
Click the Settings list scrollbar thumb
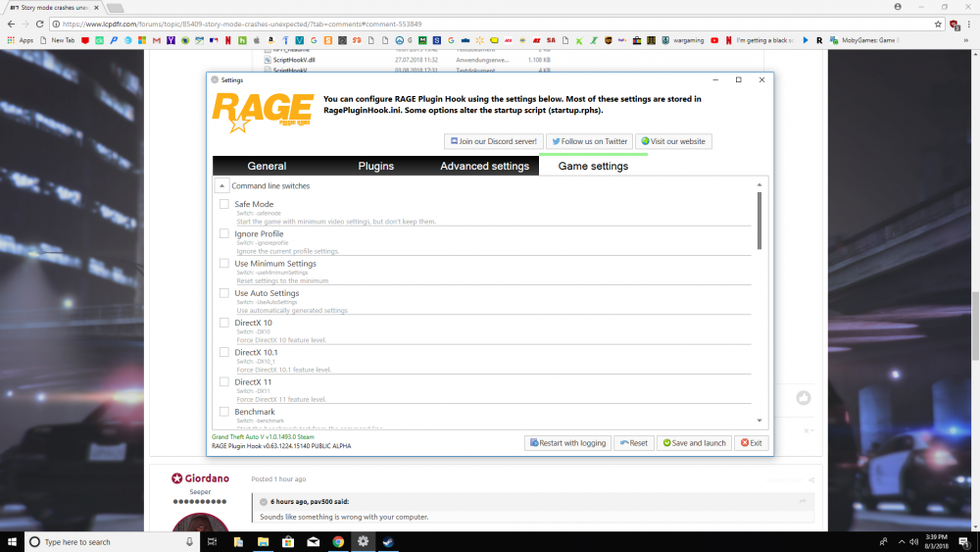(759, 221)
